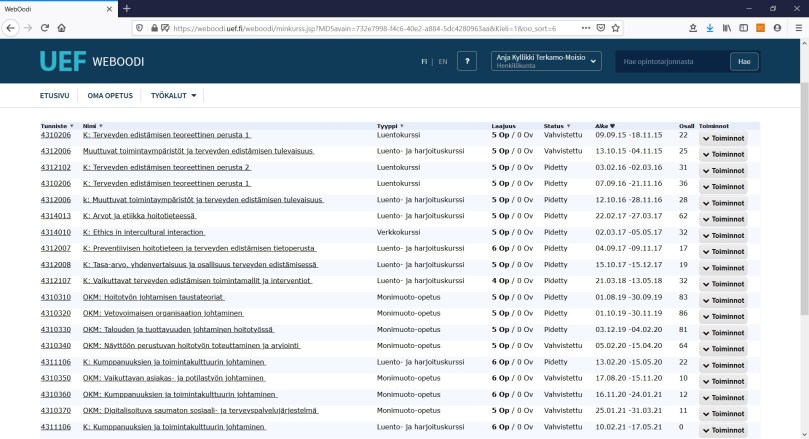Open course link K: Ethics in intercultural interaction
Image resolution: width=809 pixels, height=439 pixels.
click(x=143, y=231)
